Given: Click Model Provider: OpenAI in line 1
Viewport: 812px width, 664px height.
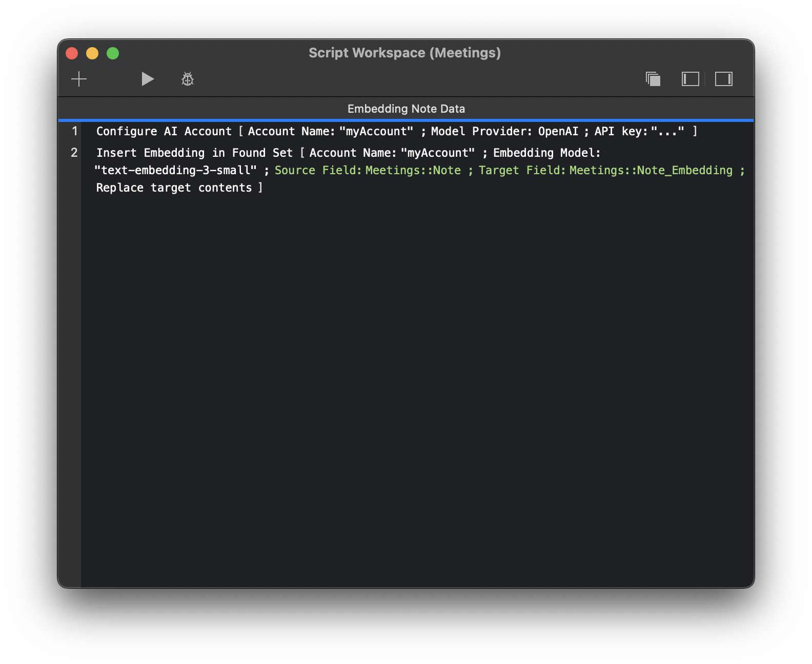Looking at the screenshot, I should coord(505,131).
